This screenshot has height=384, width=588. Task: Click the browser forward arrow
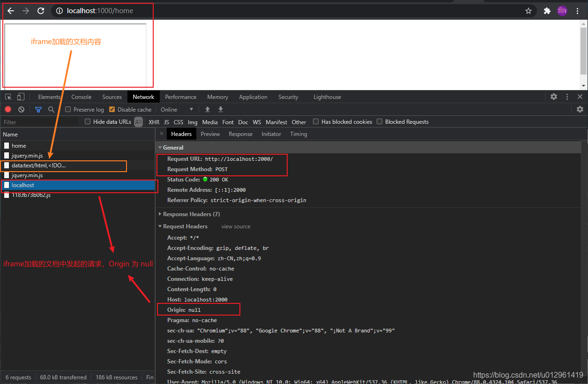[26, 11]
